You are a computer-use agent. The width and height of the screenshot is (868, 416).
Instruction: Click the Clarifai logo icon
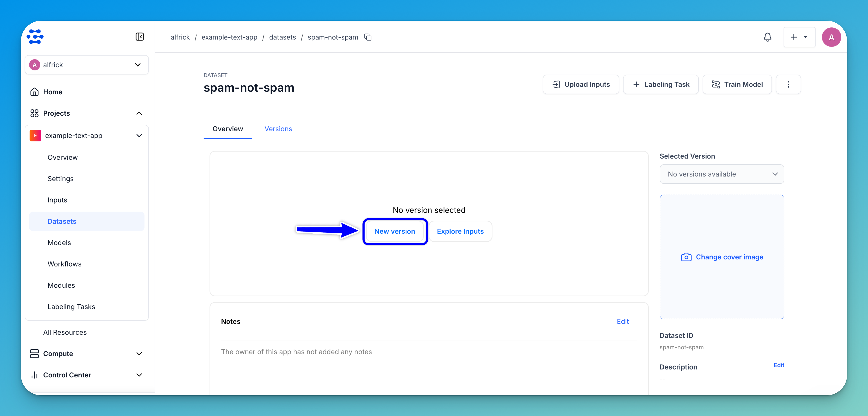pyautogui.click(x=35, y=37)
